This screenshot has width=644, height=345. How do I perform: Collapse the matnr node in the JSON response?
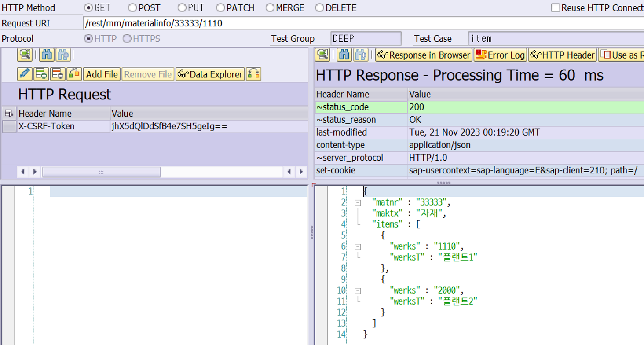click(x=358, y=202)
